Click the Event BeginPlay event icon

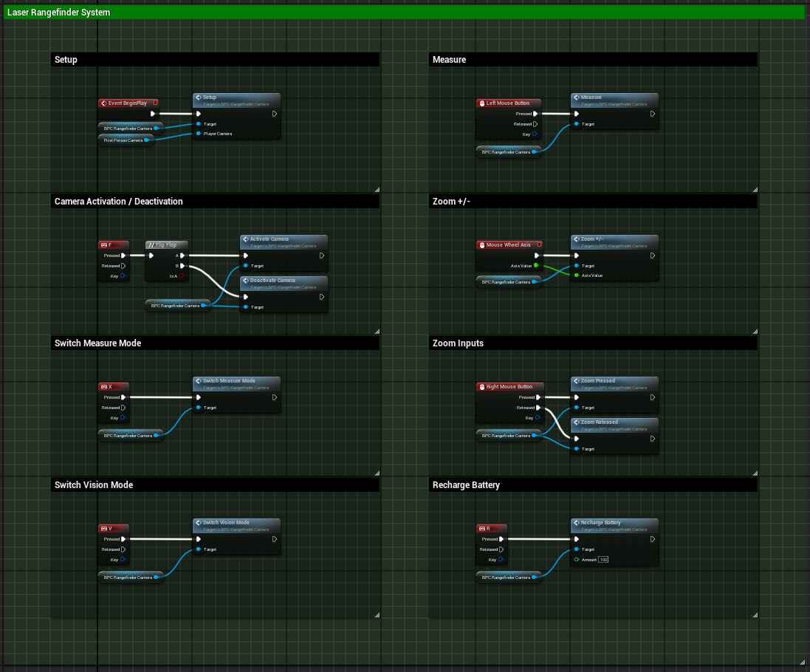tap(104, 103)
